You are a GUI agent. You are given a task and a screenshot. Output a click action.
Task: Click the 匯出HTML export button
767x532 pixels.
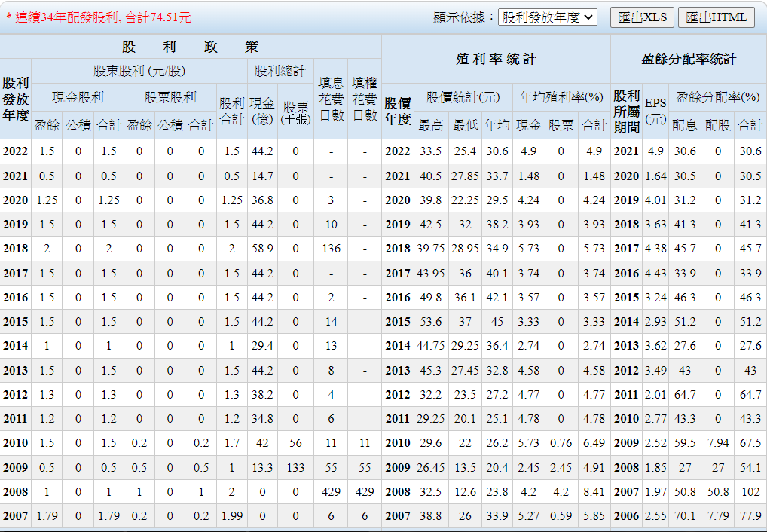pos(716,17)
